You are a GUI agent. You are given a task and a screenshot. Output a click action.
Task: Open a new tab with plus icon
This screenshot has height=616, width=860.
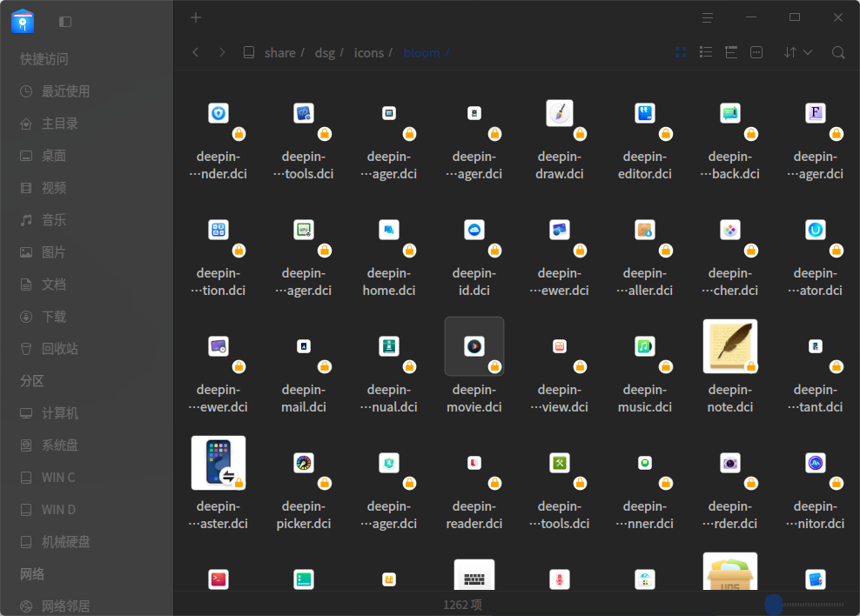pyautogui.click(x=196, y=17)
